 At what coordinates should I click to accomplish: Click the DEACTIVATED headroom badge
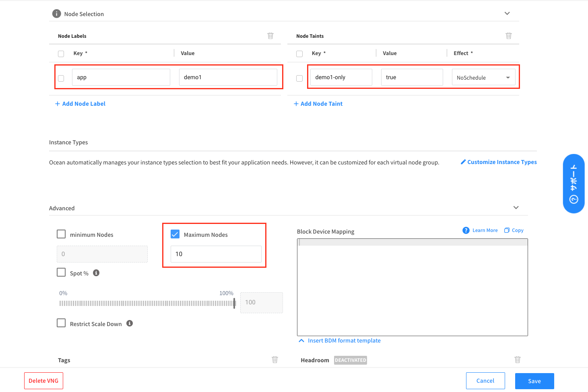coord(351,360)
